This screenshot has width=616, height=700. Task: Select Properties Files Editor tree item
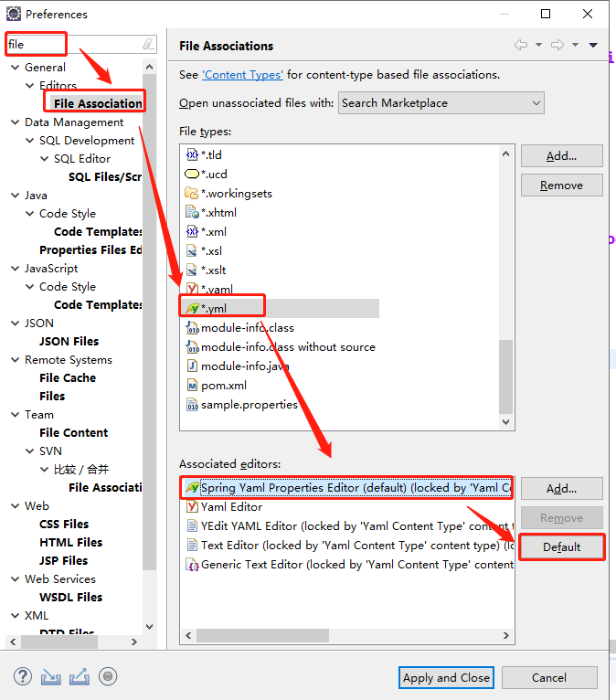tap(90, 250)
